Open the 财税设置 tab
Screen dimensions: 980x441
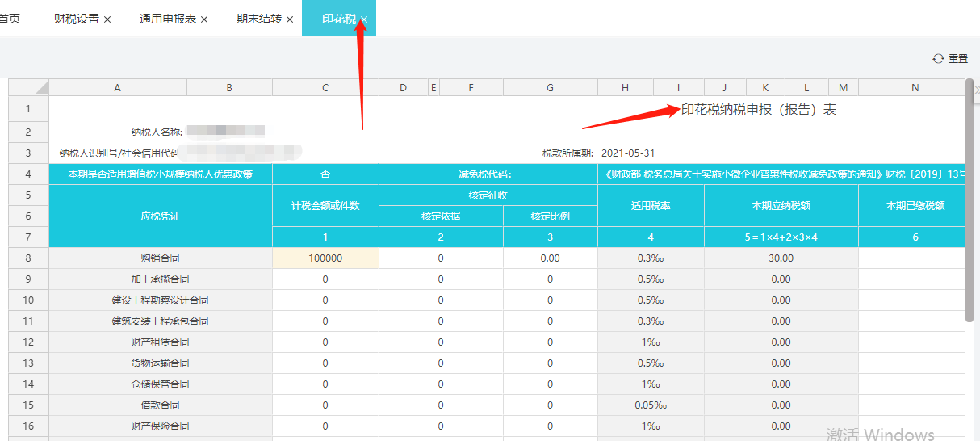77,19
